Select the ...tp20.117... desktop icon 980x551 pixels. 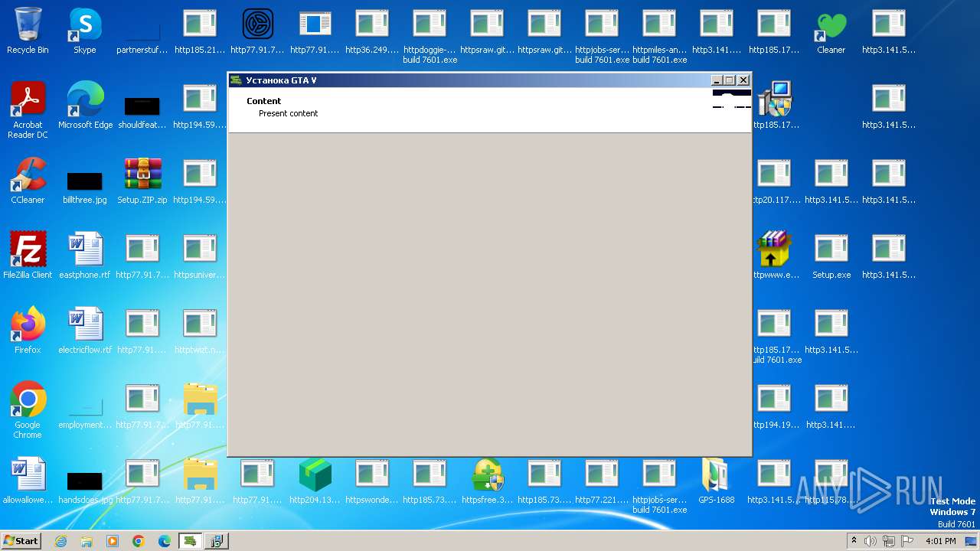775,181
